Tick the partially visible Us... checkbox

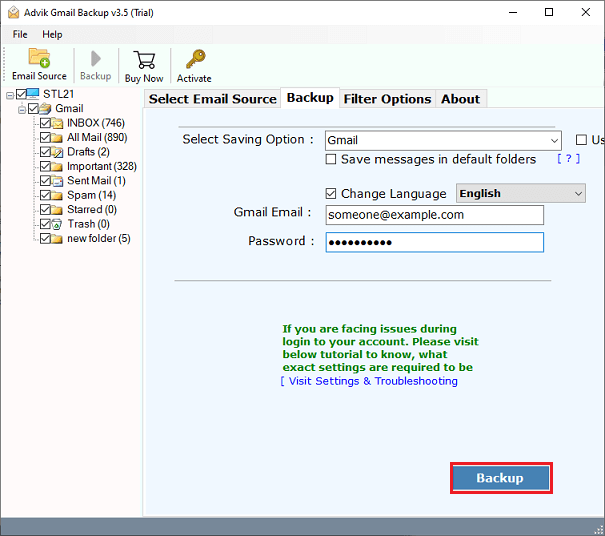[581, 140]
